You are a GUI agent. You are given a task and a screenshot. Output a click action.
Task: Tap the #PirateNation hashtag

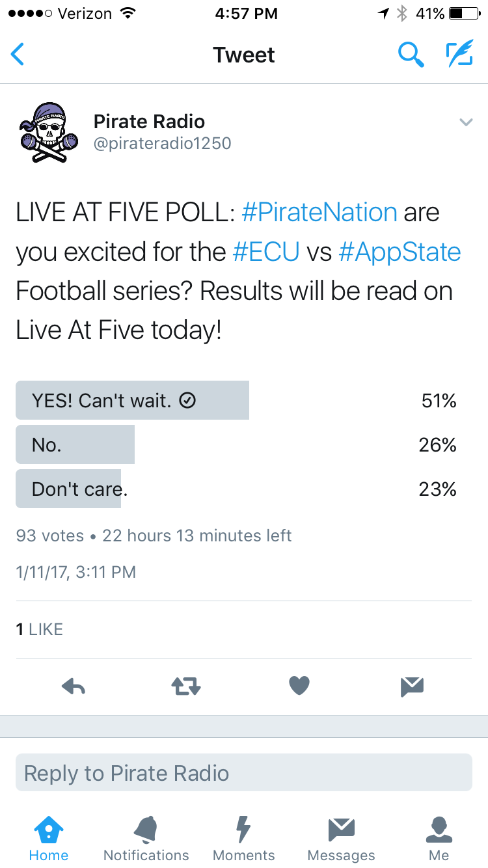coord(319,213)
